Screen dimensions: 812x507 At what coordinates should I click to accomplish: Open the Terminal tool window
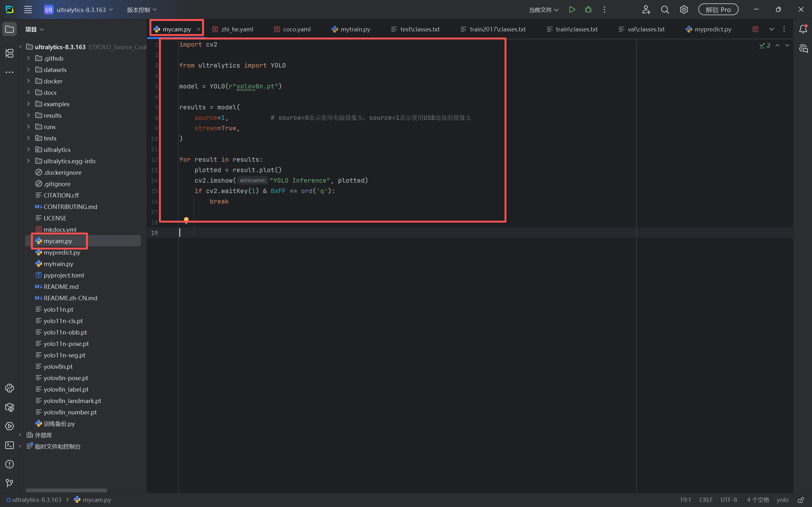(x=10, y=445)
